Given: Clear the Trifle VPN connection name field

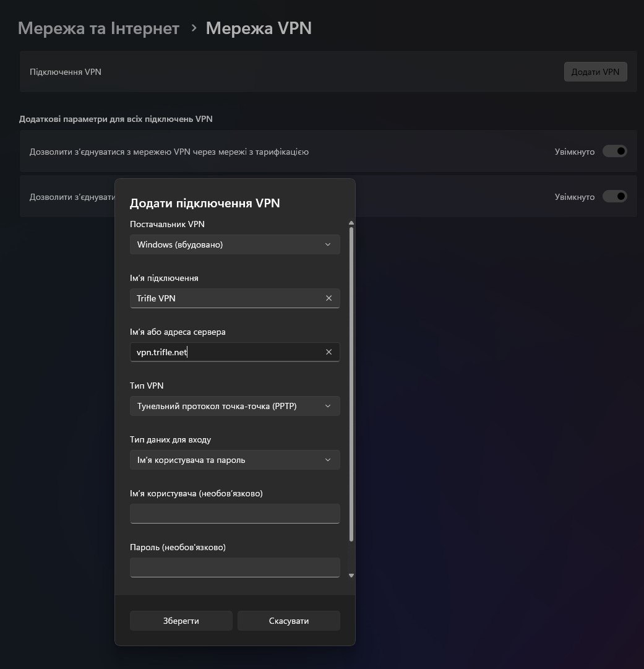Looking at the screenshot, I should coord(328,298).
